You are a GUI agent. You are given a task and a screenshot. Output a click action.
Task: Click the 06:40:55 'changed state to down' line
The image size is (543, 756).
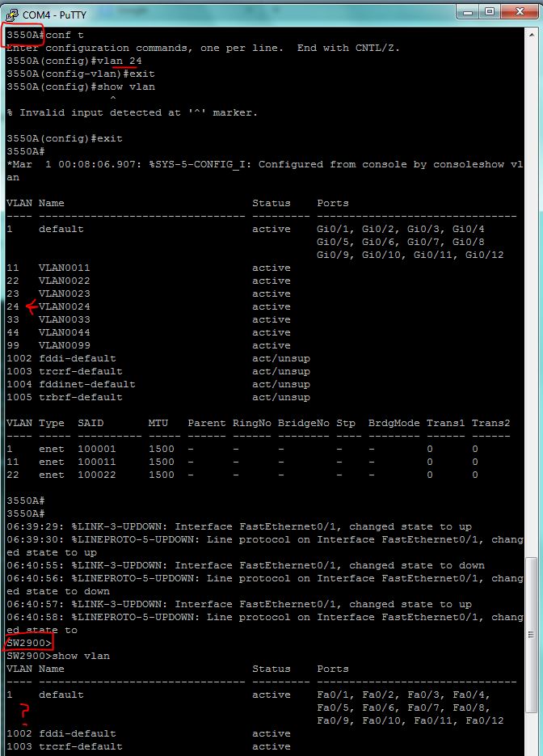click(x=246, y=565)
